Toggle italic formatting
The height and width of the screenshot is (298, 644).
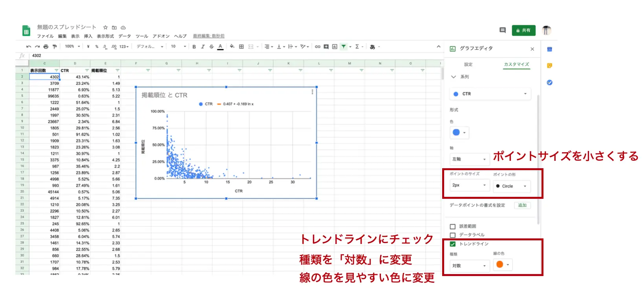click(x=203, y=47)
